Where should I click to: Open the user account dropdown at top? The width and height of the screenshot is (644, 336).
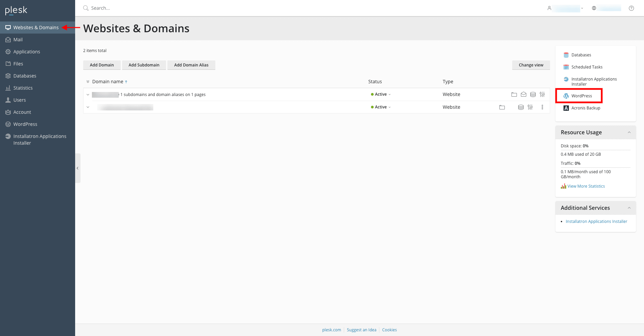565,8
